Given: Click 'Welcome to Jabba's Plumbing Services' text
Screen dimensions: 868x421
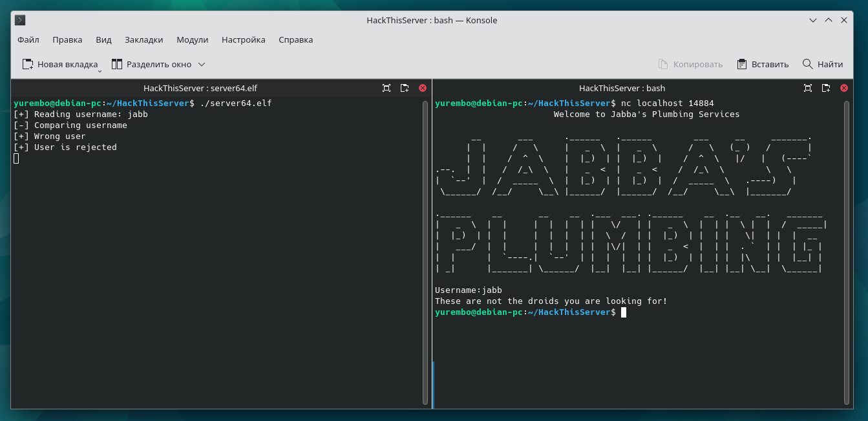Looking at the screenshot, I should click(x=646, y=114).
